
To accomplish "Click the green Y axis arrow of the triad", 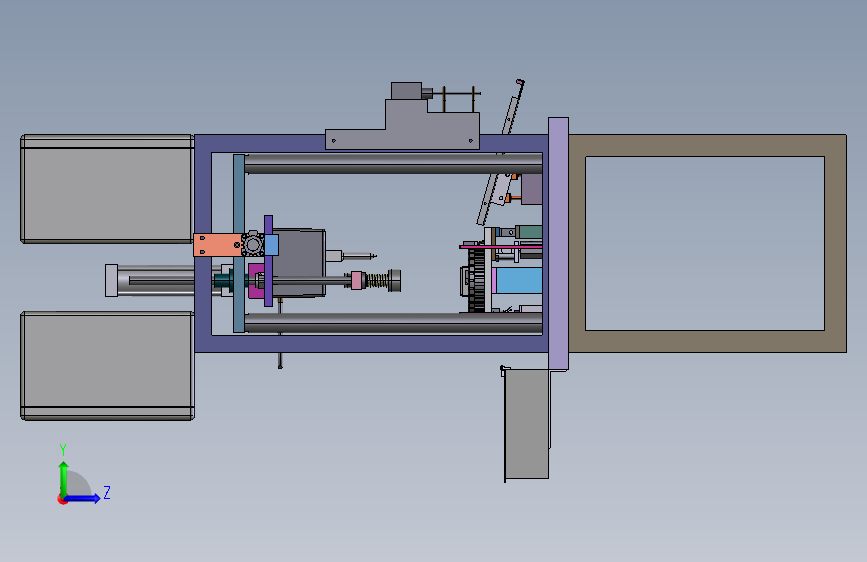I will point(64,479).
